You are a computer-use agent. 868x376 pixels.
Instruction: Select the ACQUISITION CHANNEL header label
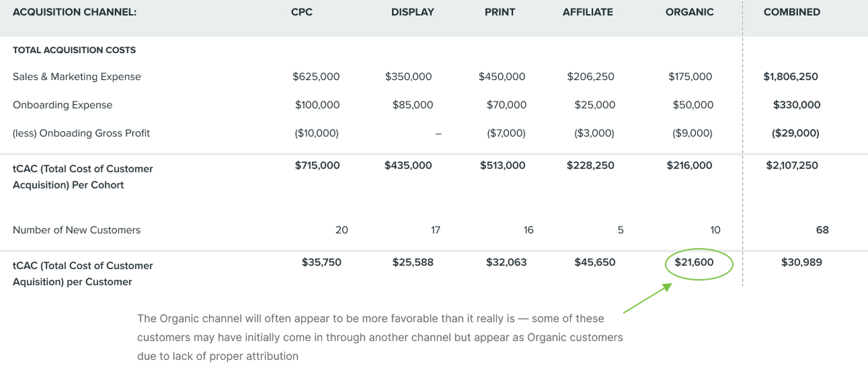(74, 12)
